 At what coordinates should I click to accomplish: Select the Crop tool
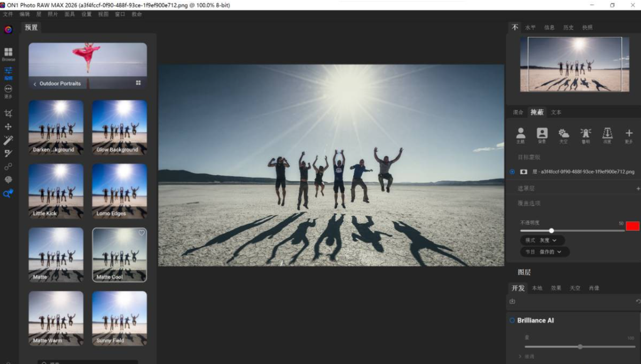[8, 113]
